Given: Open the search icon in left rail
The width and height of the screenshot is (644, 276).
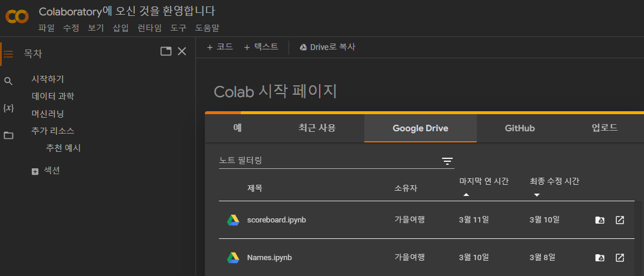Looking at the screenshot, I should 8,81.
